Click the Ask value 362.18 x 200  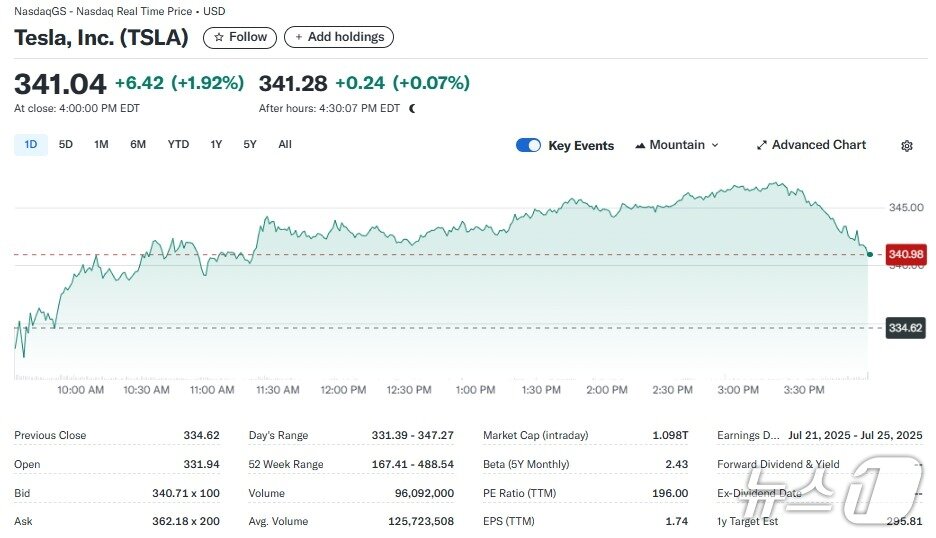tap(186, 521)
